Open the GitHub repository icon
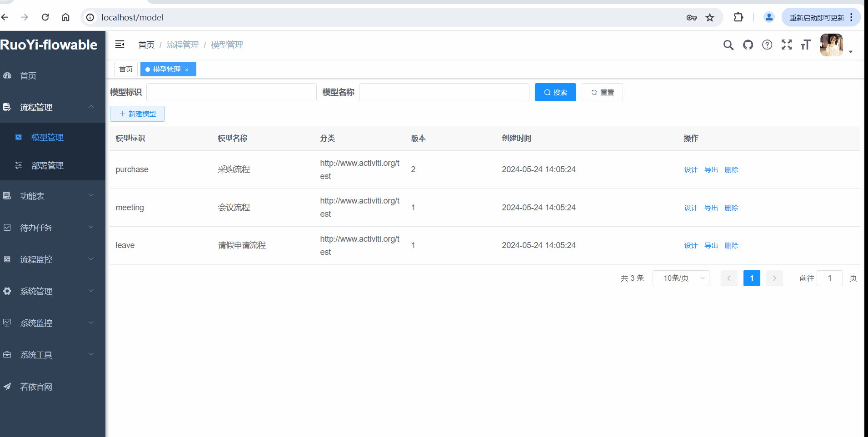 click(x=748, y=45)
